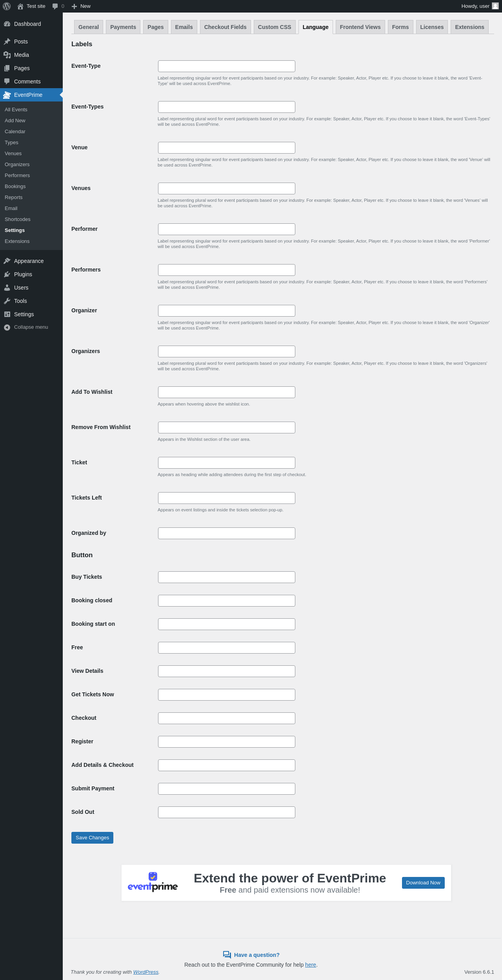Viewport: 502px width, 980px height.
Task: Click the Comments sidebar icon
Action: click(x=7, y=82)
